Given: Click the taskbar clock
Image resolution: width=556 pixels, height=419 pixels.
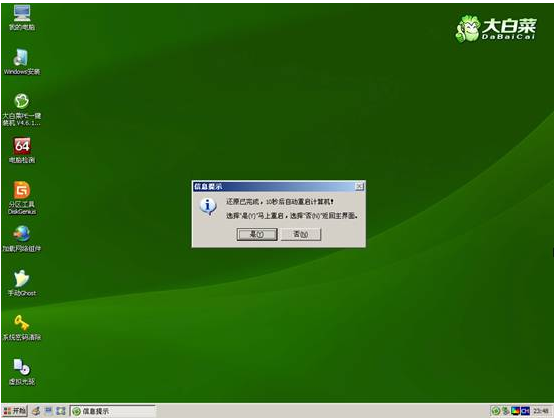Looking at the screenshot, I should pyautogui.click(x=541, y=411).
